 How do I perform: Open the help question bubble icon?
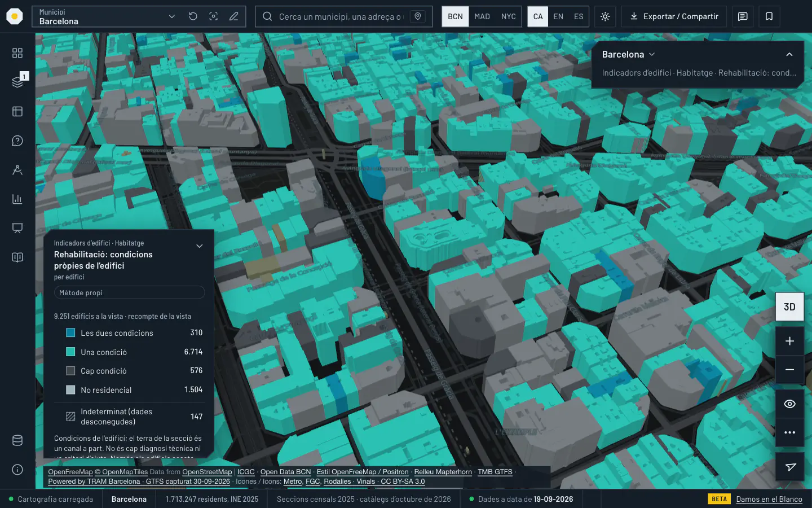coord(17,141)
